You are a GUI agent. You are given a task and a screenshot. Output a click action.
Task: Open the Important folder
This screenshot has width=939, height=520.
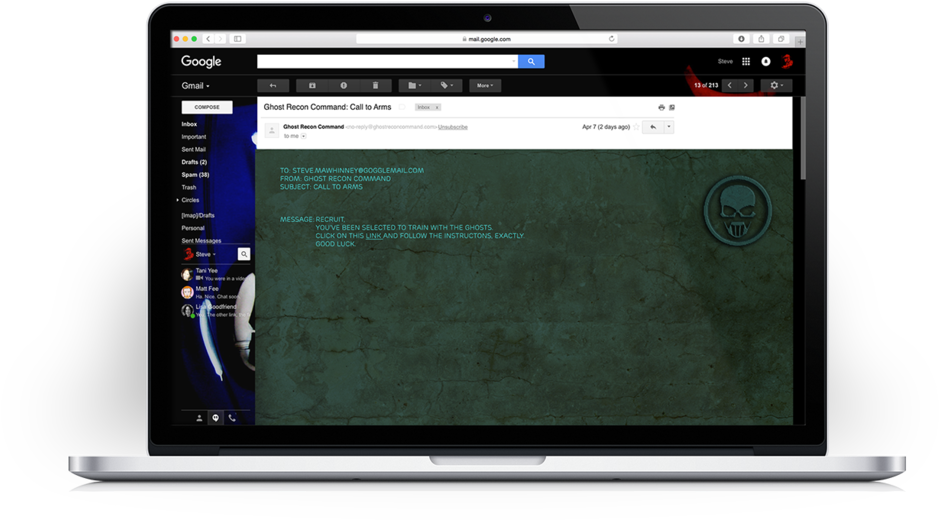tap(193, 137)
